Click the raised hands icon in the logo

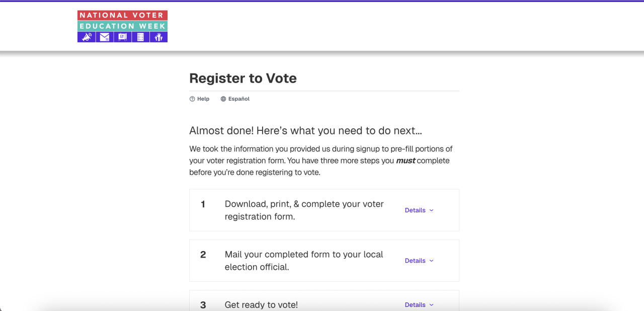pos(158,37)
